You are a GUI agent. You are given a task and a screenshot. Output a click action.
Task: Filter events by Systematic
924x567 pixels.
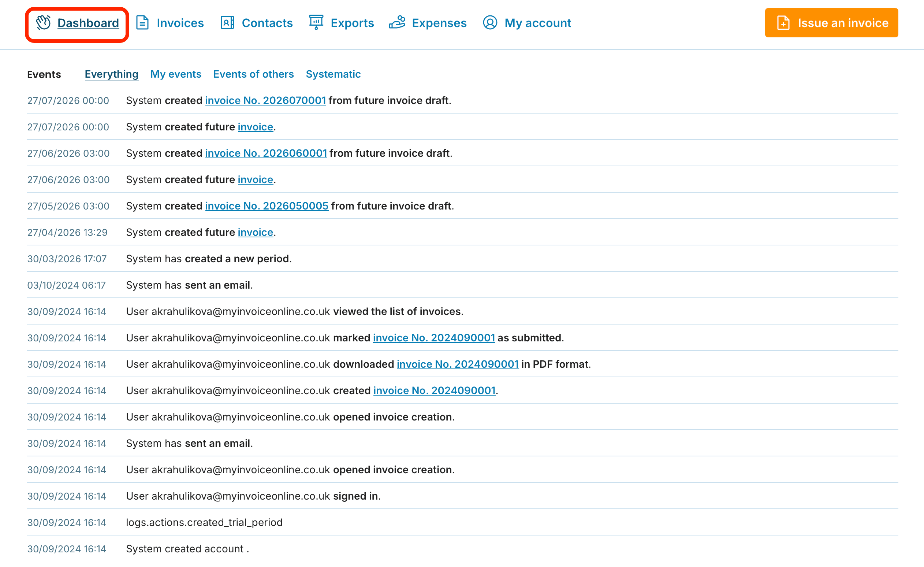pos(334,74)
